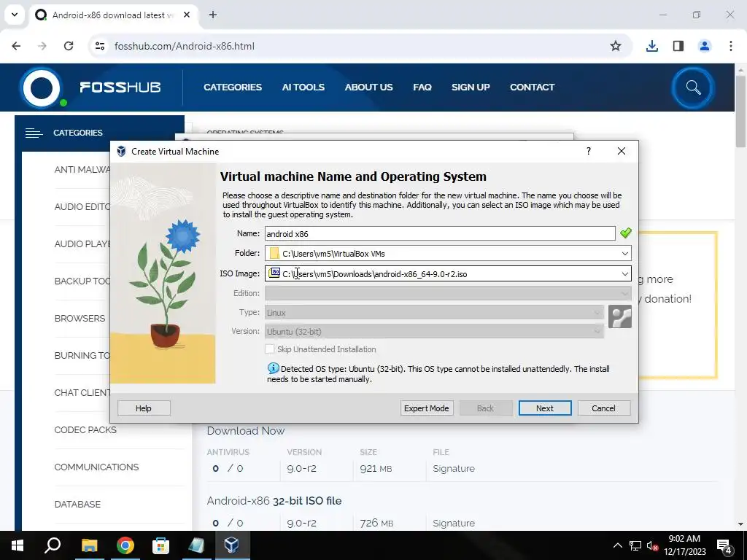Open Microsoft Store from taskbar
Image resolution: width=747 pixels, height=560 pixels.
[x=161, y=545]
